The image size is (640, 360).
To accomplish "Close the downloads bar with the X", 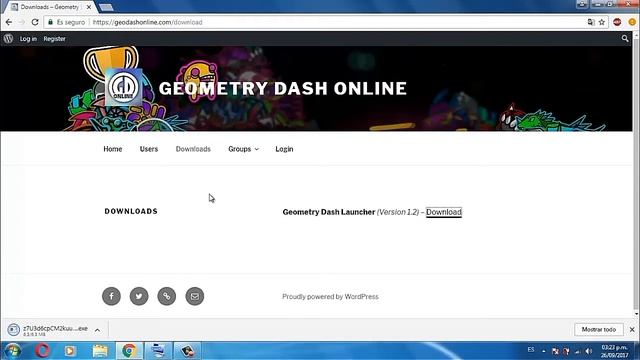I will point(632,329).
